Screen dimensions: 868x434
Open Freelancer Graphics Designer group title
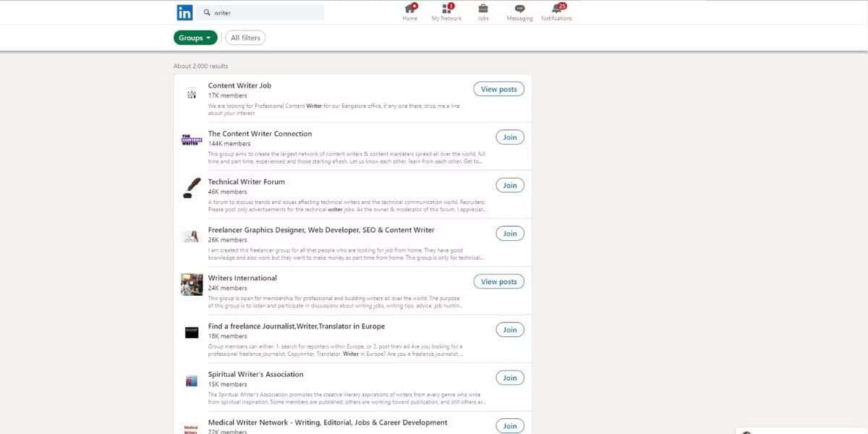pyautogui.click(x=321, y=230)
